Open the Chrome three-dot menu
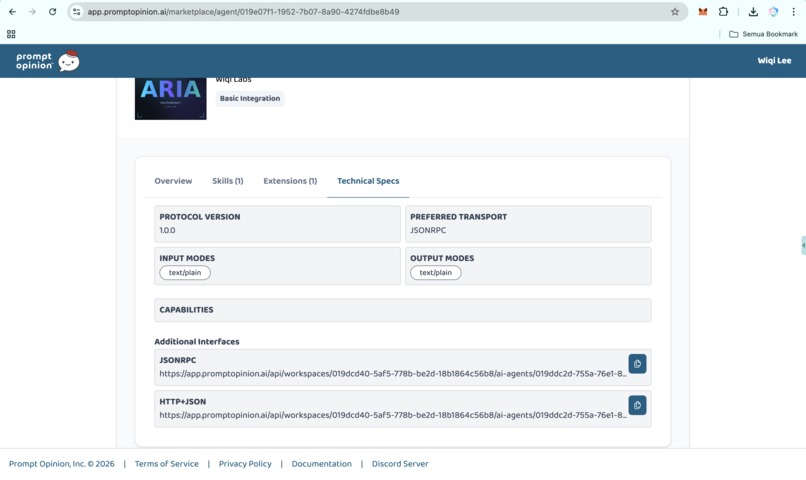 (x=793, y=11)
